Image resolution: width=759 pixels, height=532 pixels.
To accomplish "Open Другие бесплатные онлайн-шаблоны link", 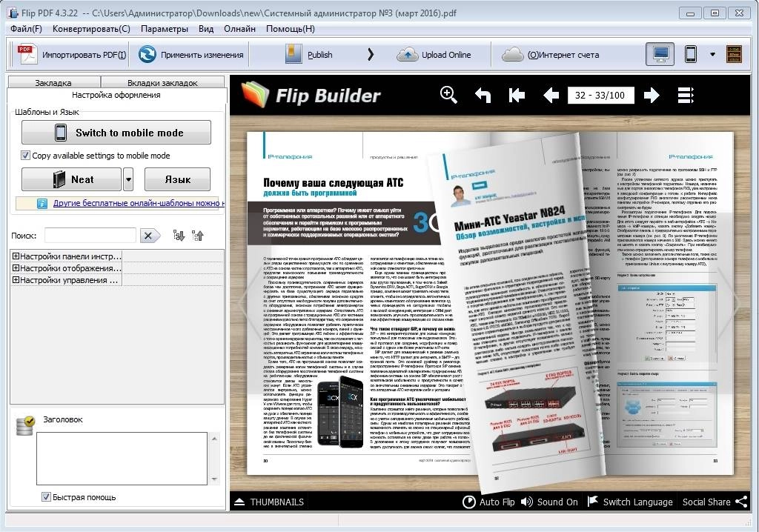I will point(139,203).
